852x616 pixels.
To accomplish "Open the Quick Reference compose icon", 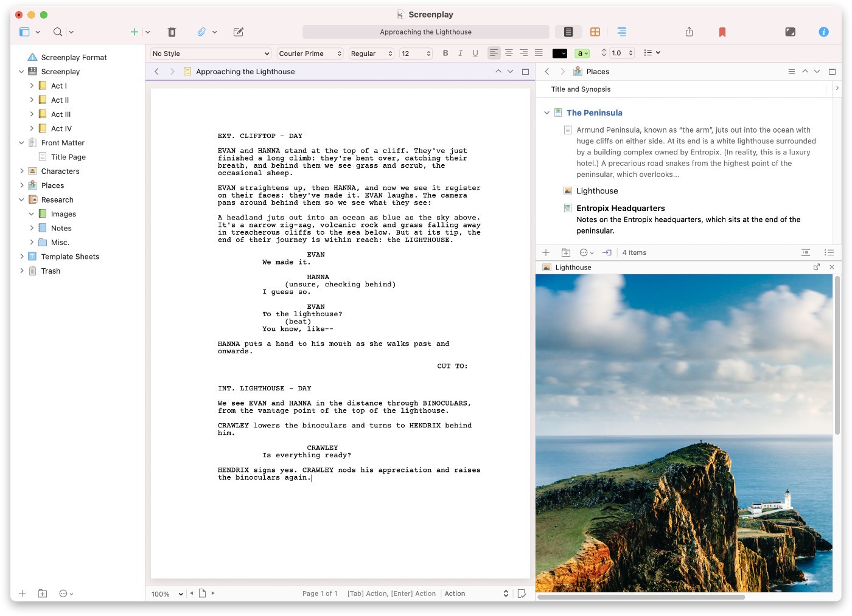I will (239, 32).
